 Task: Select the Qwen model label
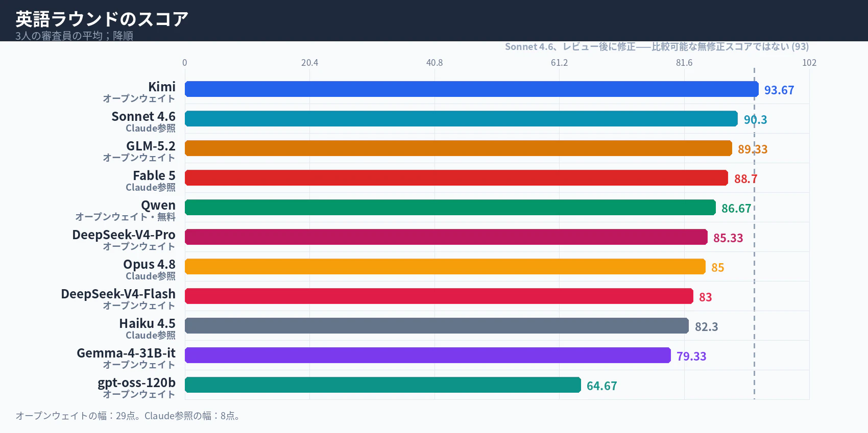(158, 205)
